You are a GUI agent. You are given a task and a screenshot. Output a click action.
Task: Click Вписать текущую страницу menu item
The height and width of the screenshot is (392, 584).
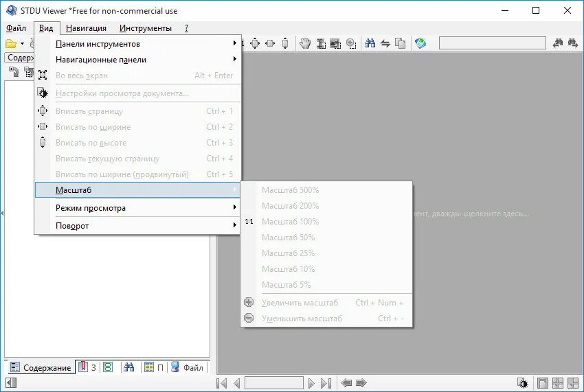[138, 159]
